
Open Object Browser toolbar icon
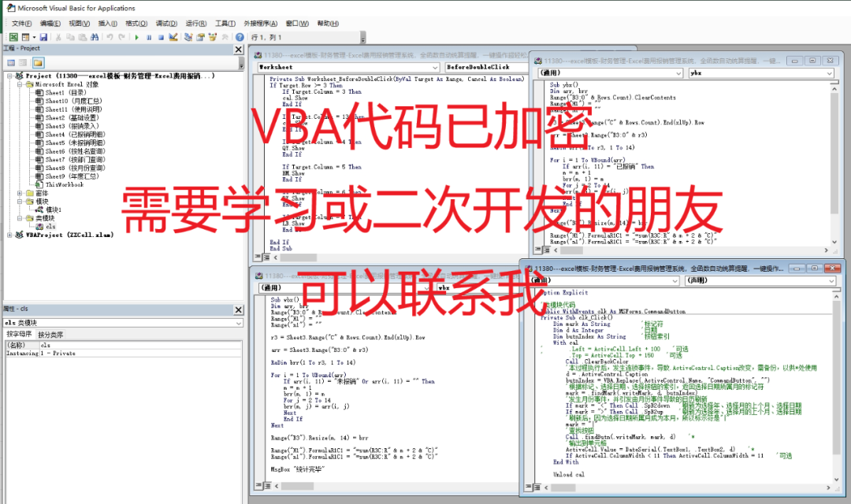point(212,38)
